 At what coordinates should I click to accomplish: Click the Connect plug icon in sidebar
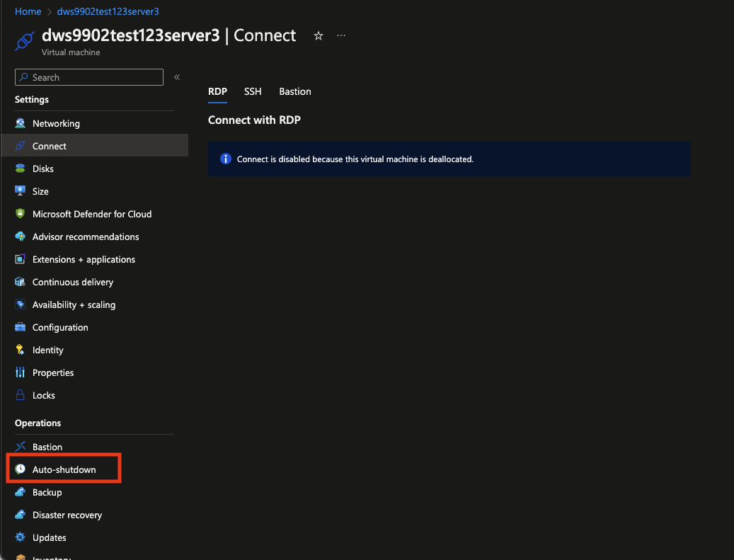click(x=20, y=146)
